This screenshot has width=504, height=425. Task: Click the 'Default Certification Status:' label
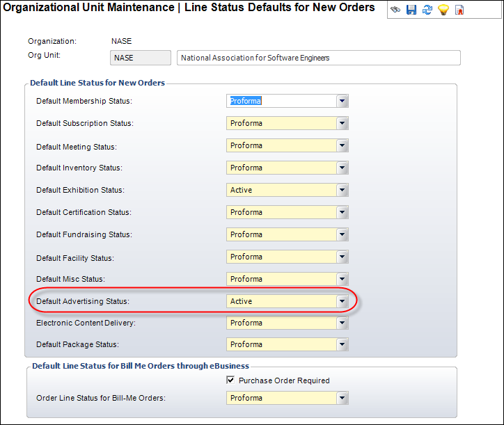84,212
